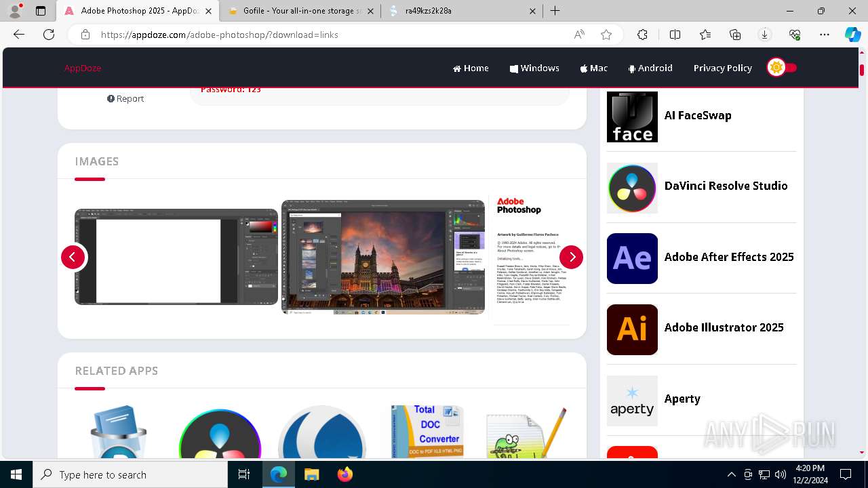Open the cathedral sunset Photoshop screenshot

[383, 257]
